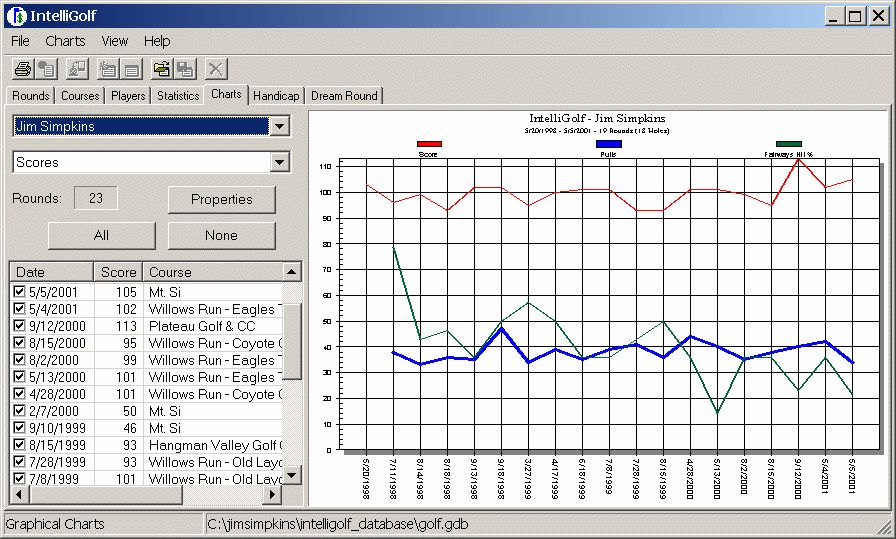Click the Rounds count field showing 23

[95, 198]
